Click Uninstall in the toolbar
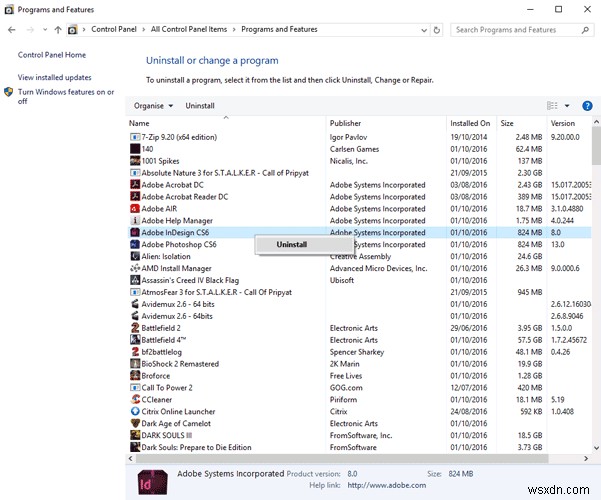The height and width of the screenshot is (500, 601). pyautogui.click(x=200, y=106)
